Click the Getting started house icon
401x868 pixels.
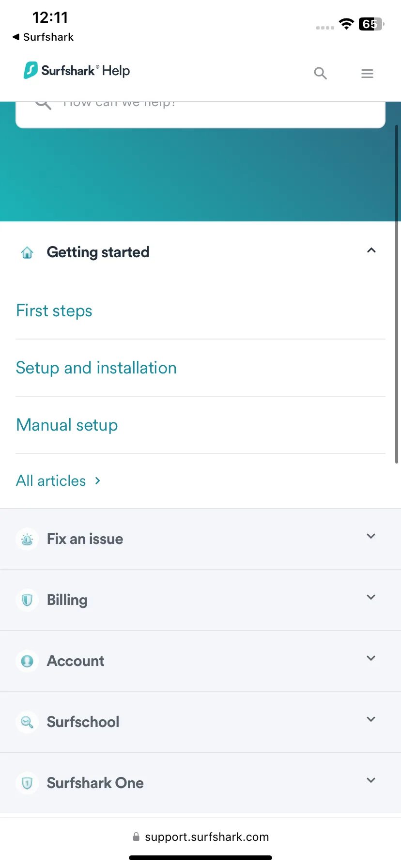tap(27, 252)
